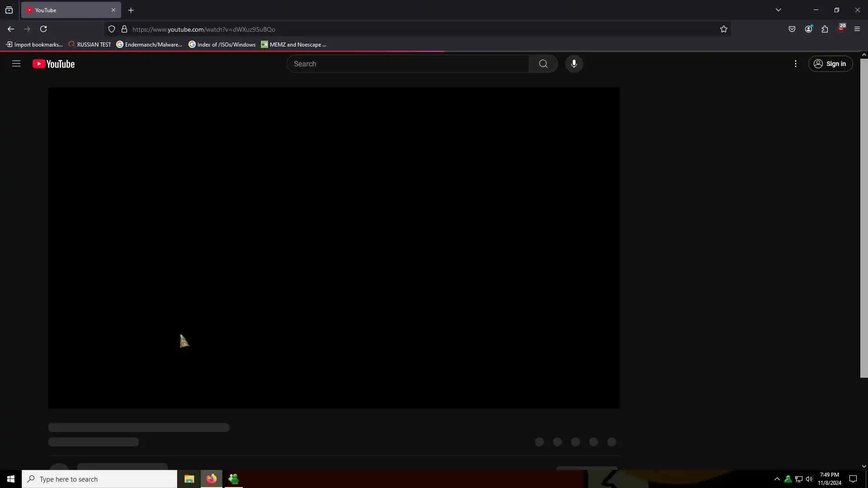Click the YouTube logo

pyautogui.click(x=53, y=64)
